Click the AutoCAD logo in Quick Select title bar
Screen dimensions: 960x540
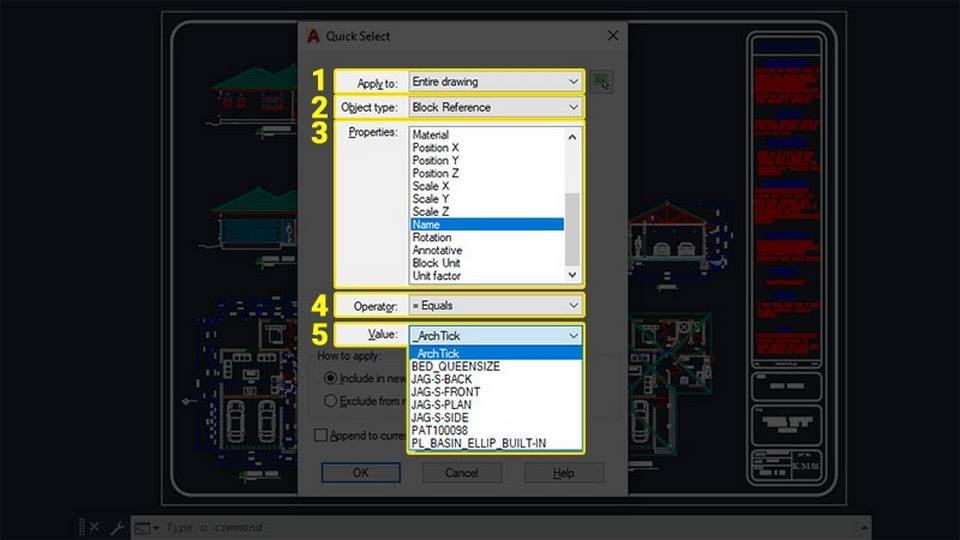click(313, 36)
